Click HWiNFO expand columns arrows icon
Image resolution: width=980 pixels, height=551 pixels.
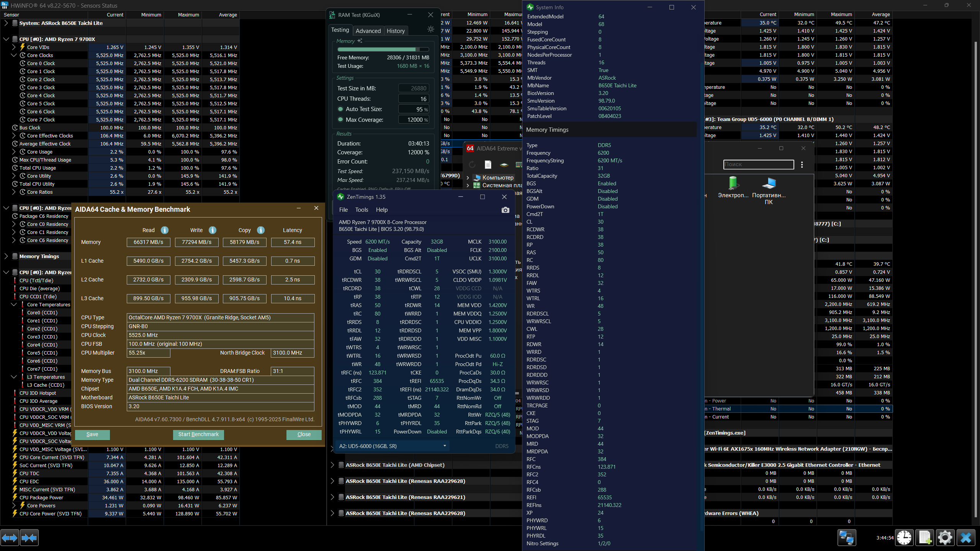(10, 538)
